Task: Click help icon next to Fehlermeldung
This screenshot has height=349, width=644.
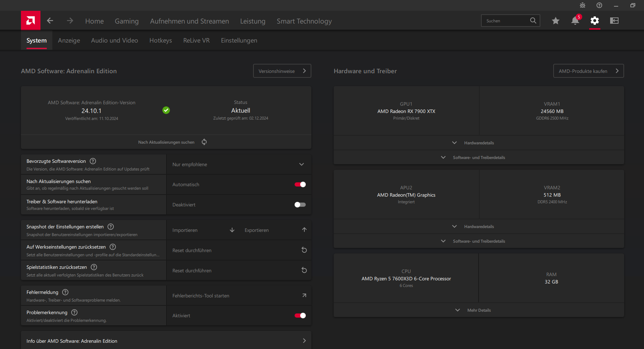Action: (65, 292)
